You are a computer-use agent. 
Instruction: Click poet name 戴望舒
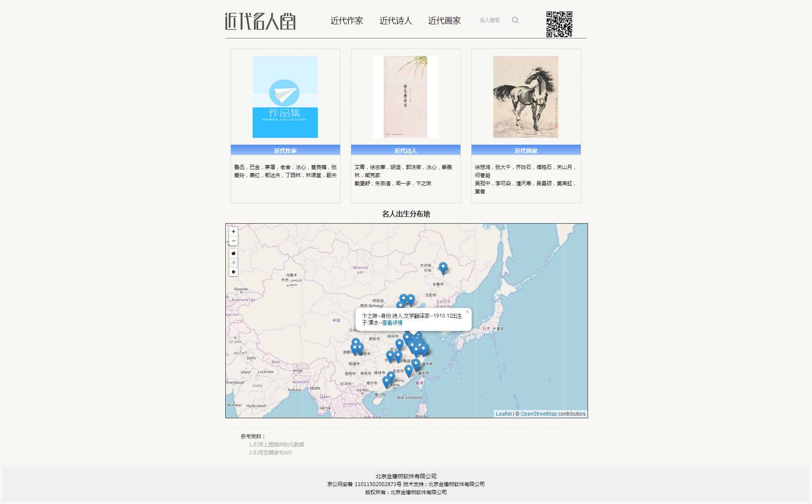362,183
